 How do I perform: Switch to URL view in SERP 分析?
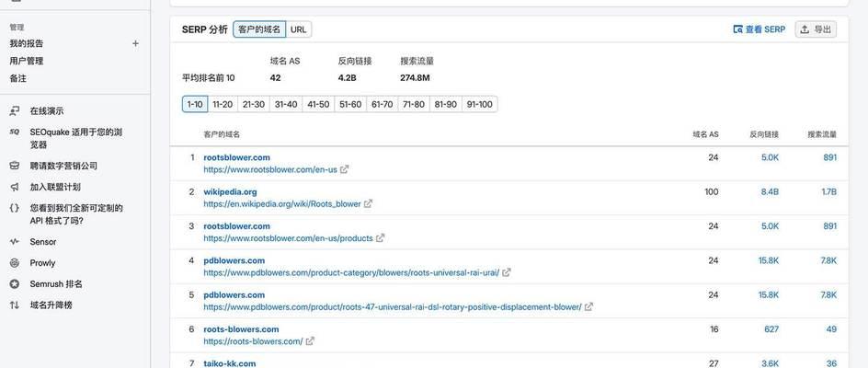tap(298, 29)
